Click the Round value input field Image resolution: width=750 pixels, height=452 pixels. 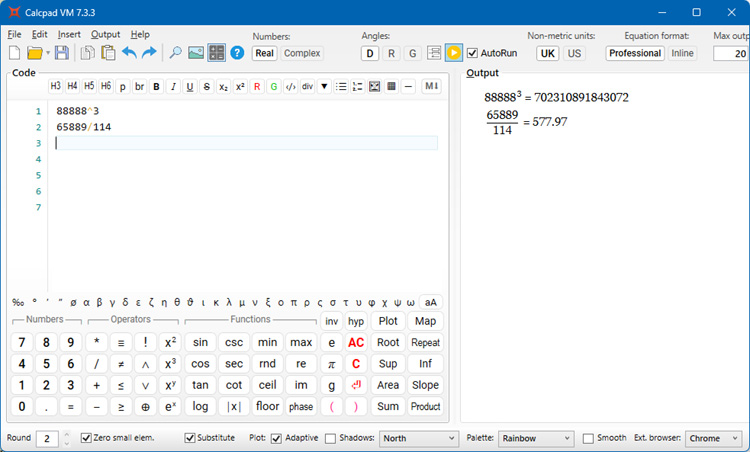click(47, 439)
